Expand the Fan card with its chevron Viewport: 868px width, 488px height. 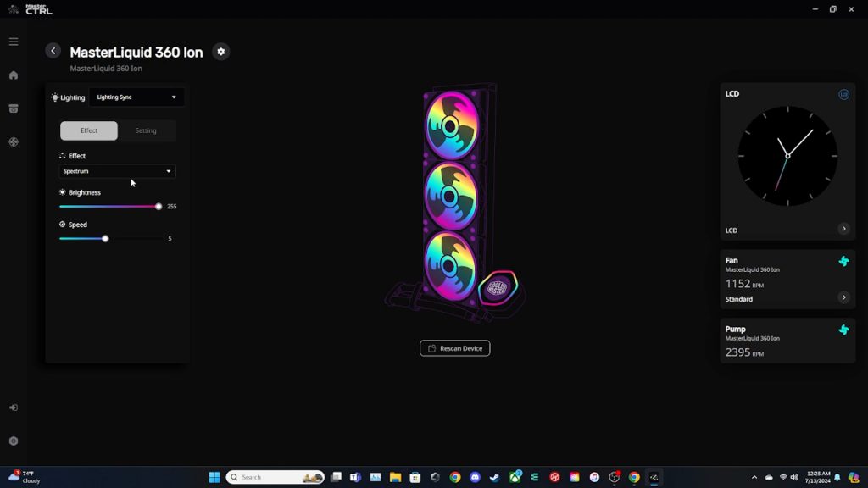[843, 297]
